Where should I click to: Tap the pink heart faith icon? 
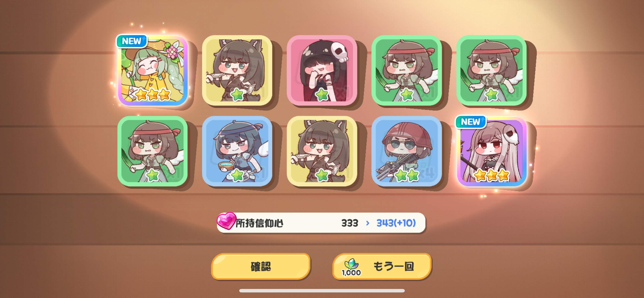pyautogui.click(x=226, y=221)
